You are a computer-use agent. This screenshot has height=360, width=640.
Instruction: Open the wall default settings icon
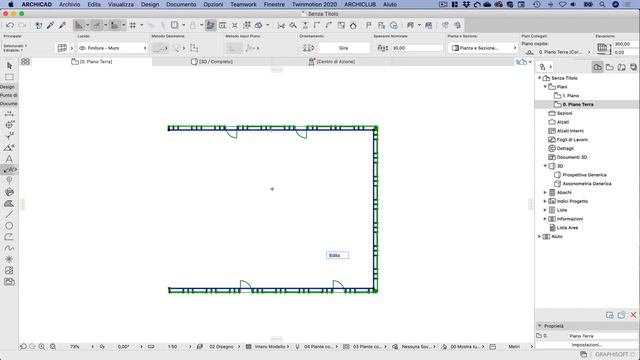pyautogui.click(x=62, y=48)
